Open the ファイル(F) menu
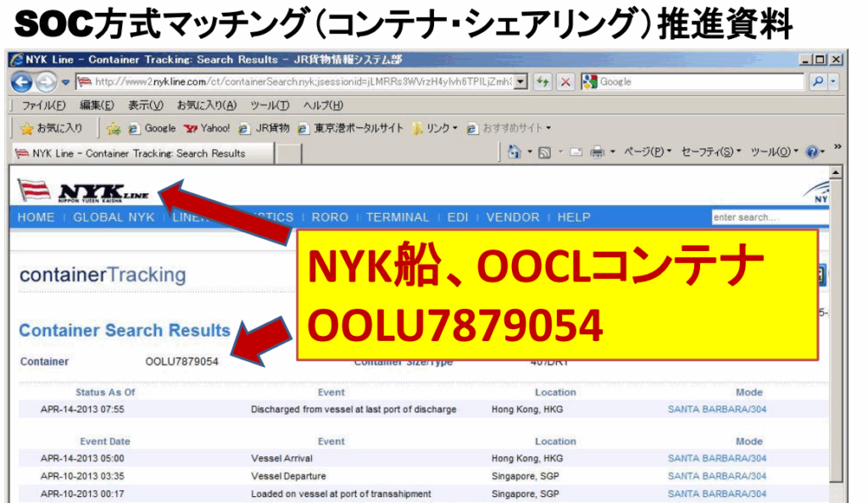This screenshot has height=503, width=868. [x=44, y=105]
